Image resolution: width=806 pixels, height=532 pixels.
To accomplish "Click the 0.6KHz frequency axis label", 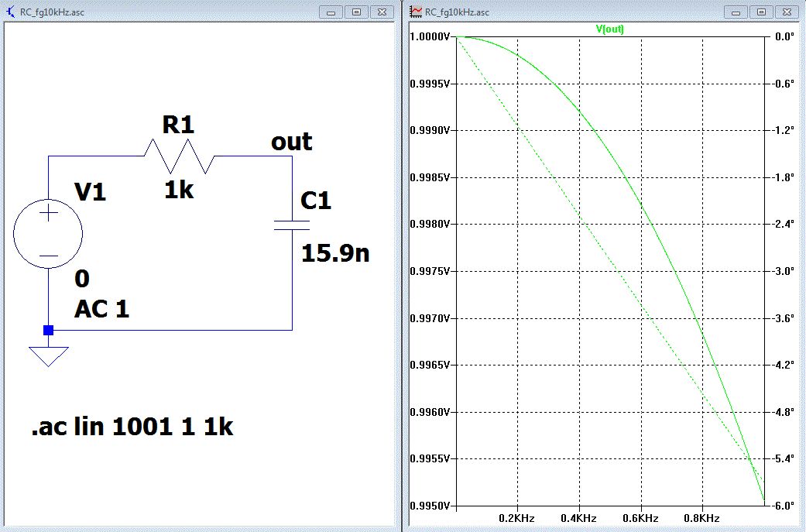I will pyautogui.click(x=640, y=518).
